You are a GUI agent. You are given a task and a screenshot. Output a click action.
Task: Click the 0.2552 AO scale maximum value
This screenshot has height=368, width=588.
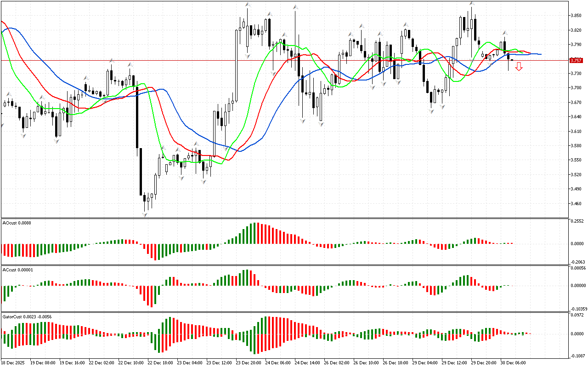pyautogui.click(x=577, y=221)
